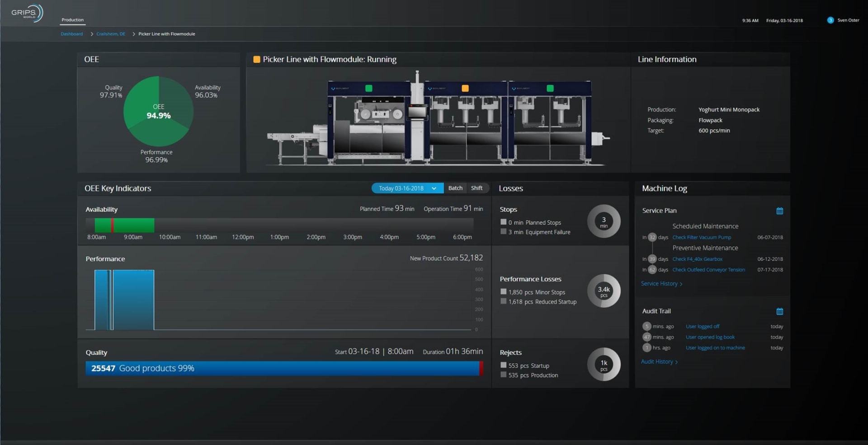Toggle the Planned Stops legend box
The height and width of the screenshot is (445, 868).
503,222
